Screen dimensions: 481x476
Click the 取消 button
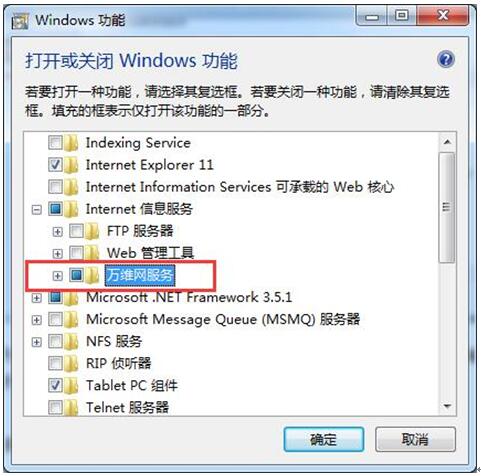pos(415,439)
